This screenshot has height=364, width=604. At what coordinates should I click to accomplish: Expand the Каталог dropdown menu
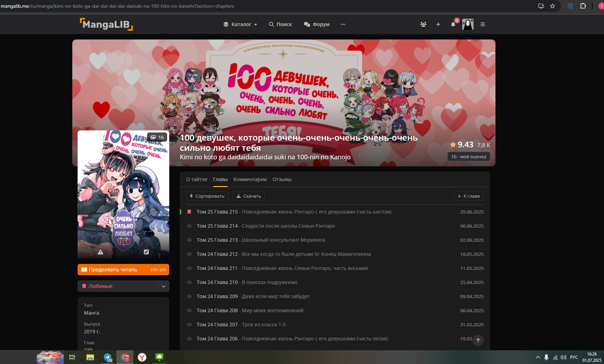click(240, 24)
